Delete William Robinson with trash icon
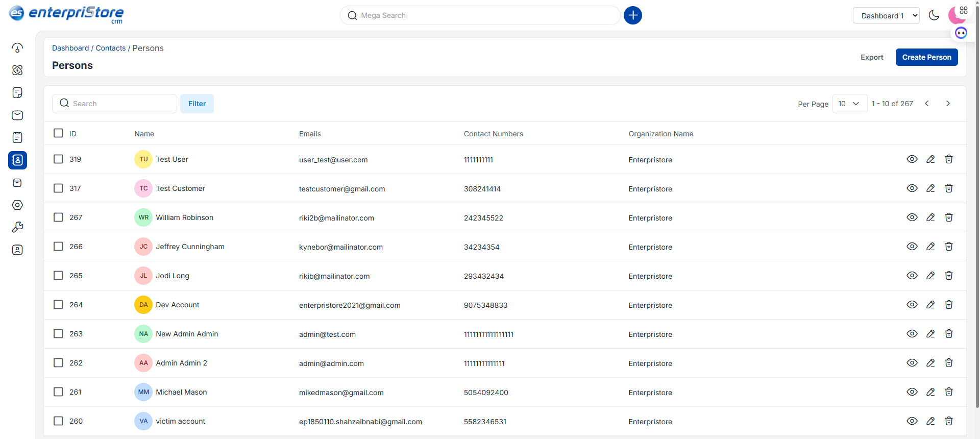Viewport: 980px width, 439px height. (949, 217)
